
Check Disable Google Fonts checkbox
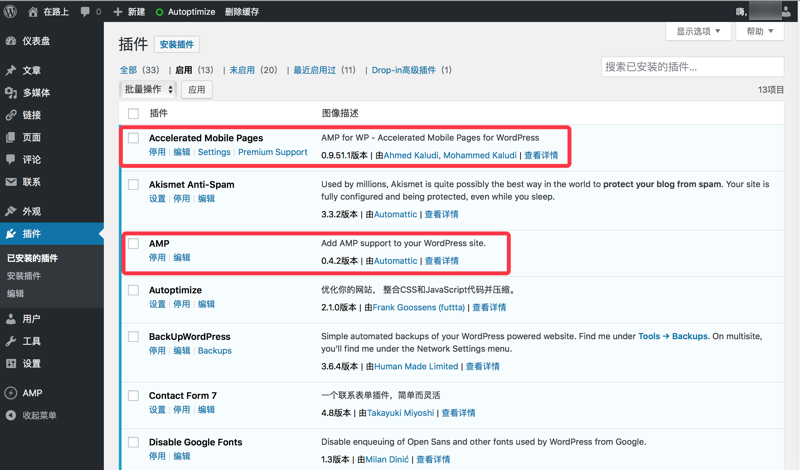click(x=133, y=442)
